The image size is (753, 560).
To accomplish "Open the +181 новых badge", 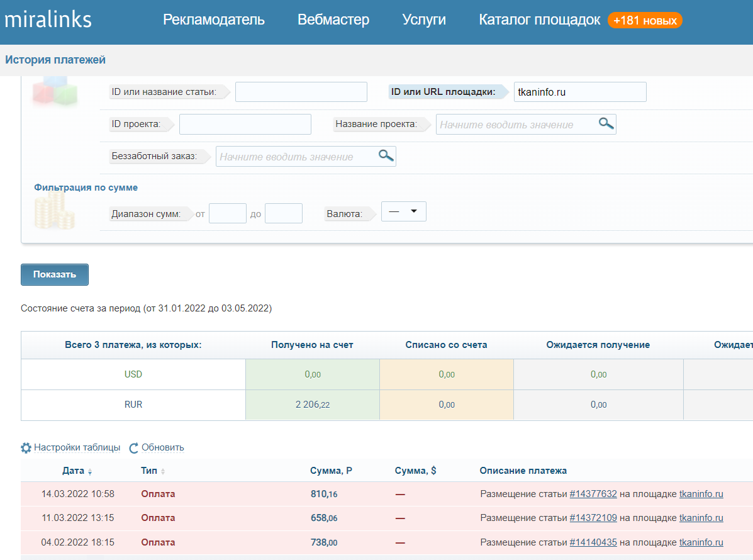I will point(645,21).
